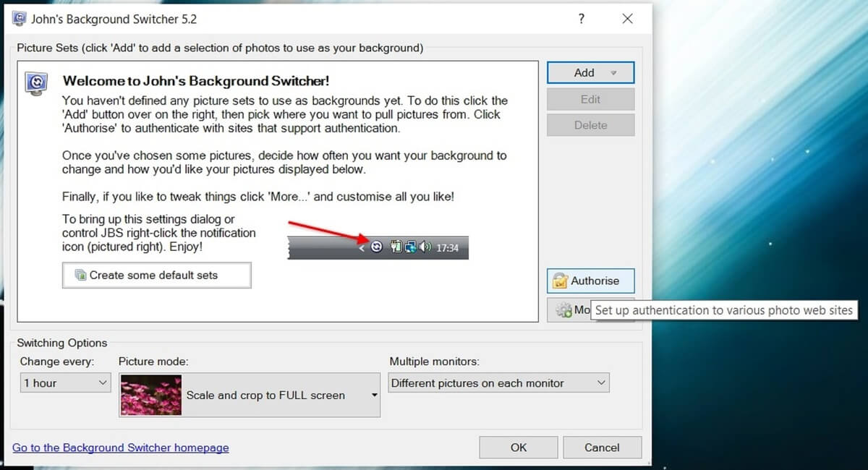This screenshot has width=868, height=470.
Task: Click the 'Scale and crop to FULL screen' text
Action: (x=265, y=396)
